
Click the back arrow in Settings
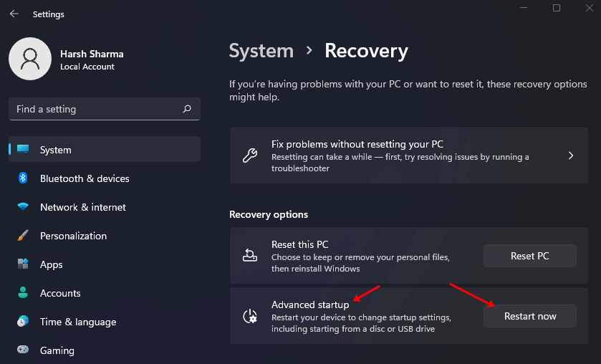tap(14, 14)
